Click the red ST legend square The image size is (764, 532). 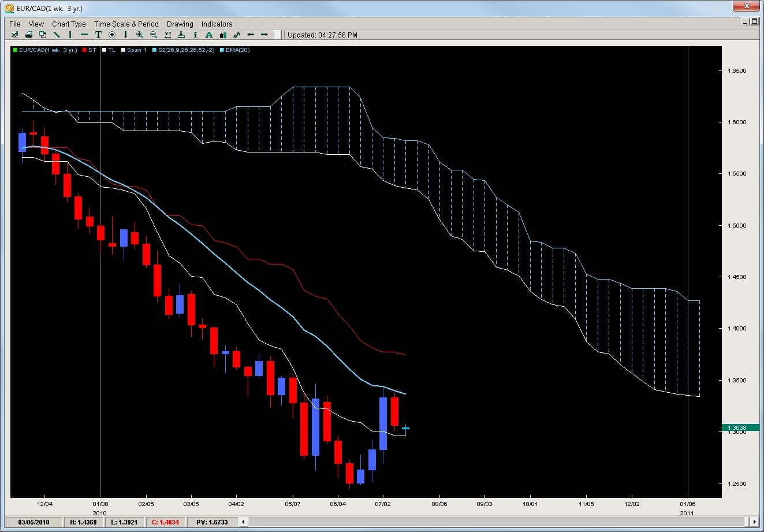pos(84,50)
